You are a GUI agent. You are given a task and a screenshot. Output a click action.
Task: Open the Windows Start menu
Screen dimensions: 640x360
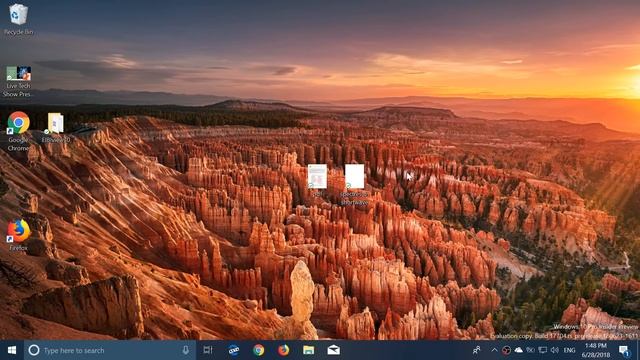point(12,350)
